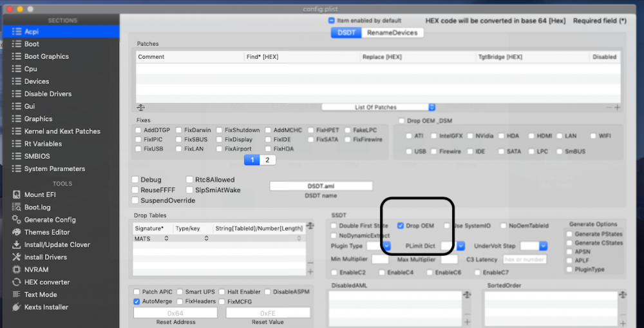Enable the FixUSB fix checkbox
644x328 pixels.
click(138, 149)
